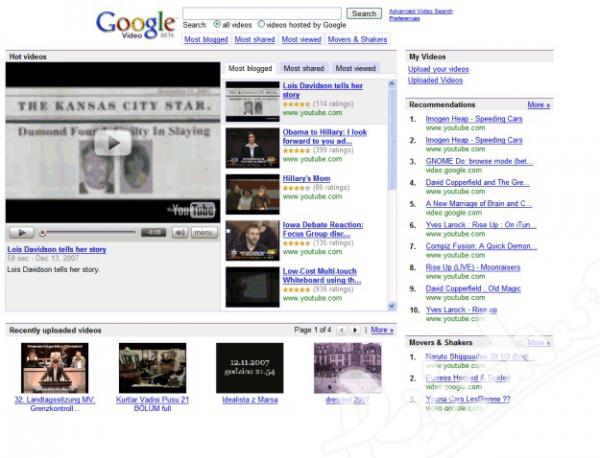Go to previous page of recently uploaded videos
Screen dimensions: 600x458
[342, 330]
